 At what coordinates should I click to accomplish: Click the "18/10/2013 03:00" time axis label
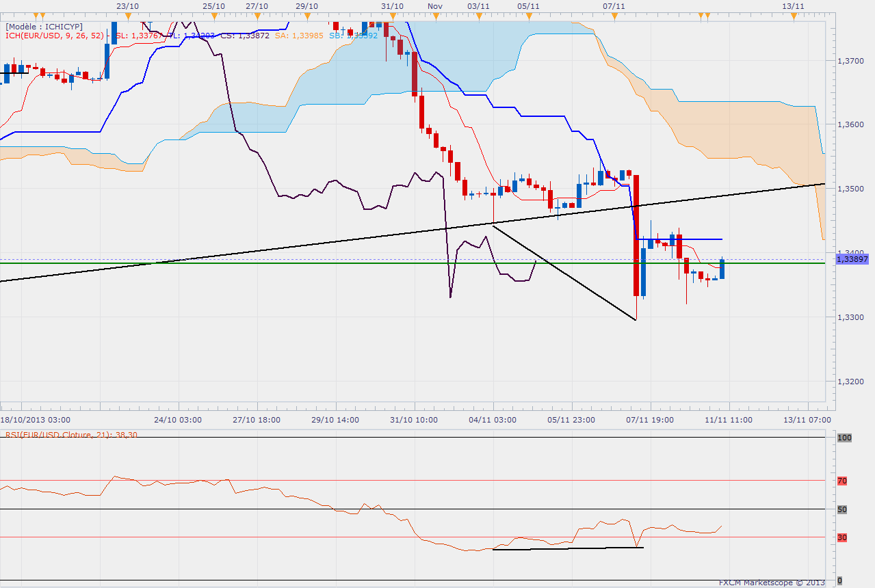pos(35,420)
